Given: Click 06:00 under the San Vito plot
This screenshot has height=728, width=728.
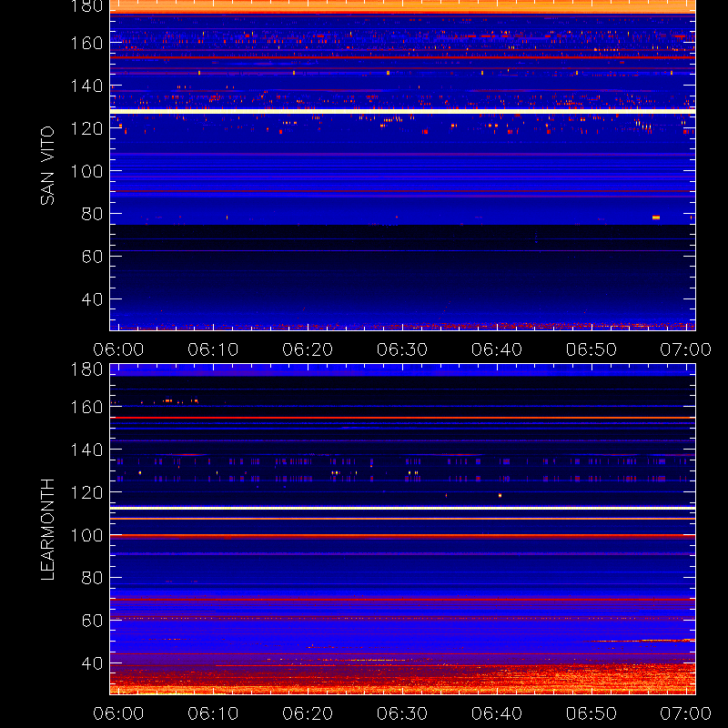Looking at the screenshot, I should pos(118,349).
